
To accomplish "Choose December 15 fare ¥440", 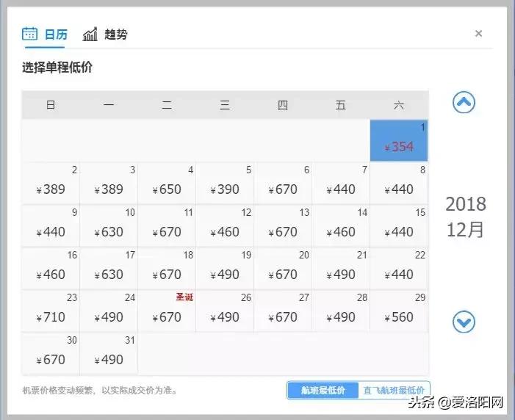I will 399,225.
